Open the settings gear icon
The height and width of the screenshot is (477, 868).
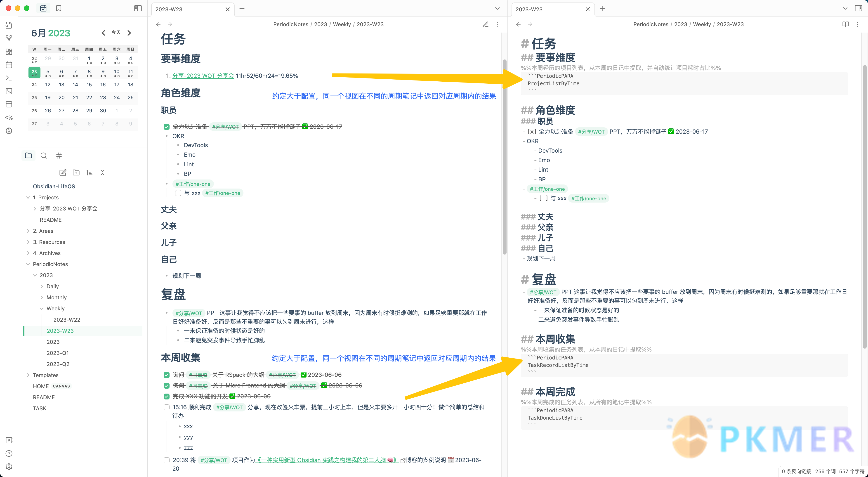[9, 467]
